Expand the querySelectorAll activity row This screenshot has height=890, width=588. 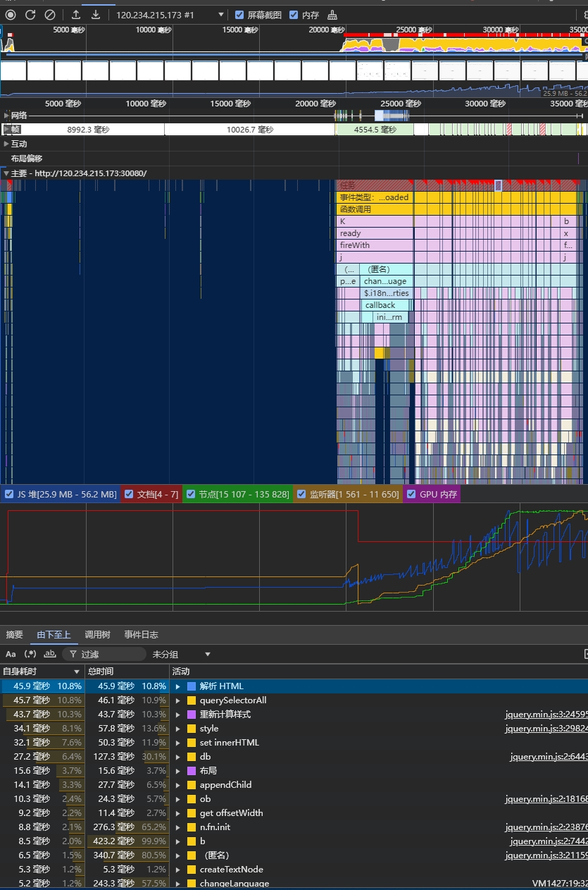pos(178,700)
